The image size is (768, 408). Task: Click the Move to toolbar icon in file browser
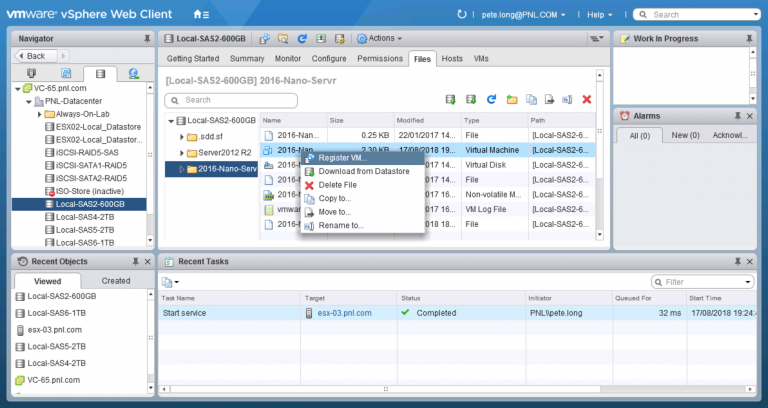point(550,100)
